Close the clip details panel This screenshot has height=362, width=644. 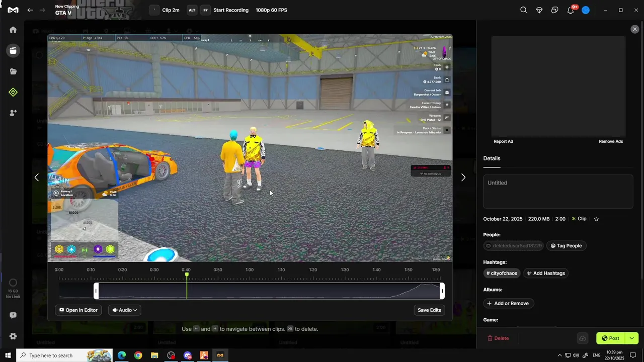point(634,29)
